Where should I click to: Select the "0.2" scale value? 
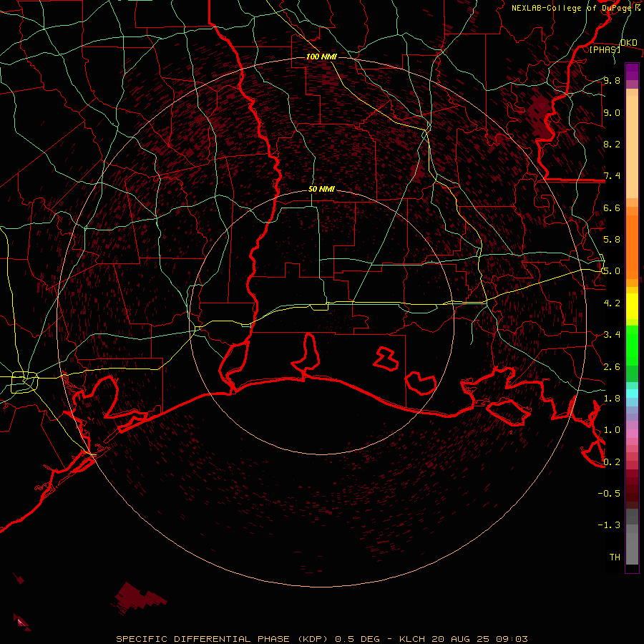pyautogui.click(x=612, y=462)
